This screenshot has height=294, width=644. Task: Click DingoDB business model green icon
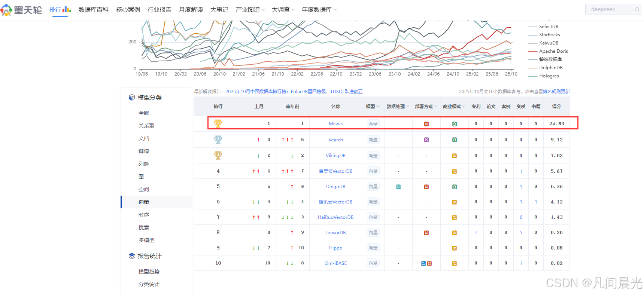(x=455, y=187)
